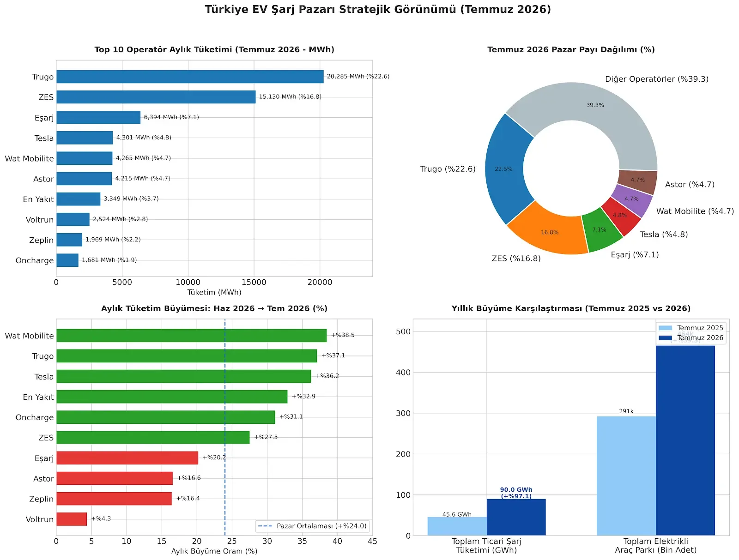Click the green Wat Mobilite growth bar
The image size is (739, 560).
click(191, 336)
